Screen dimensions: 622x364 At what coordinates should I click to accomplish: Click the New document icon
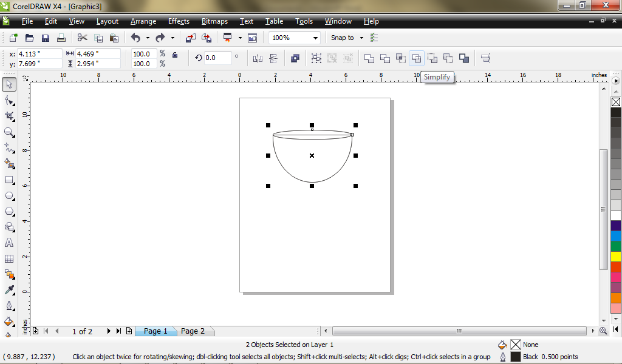[x=13, y=38]
